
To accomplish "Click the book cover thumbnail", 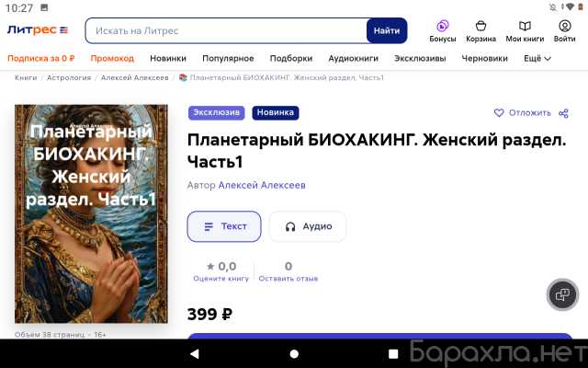I will (x=91, y=213).
